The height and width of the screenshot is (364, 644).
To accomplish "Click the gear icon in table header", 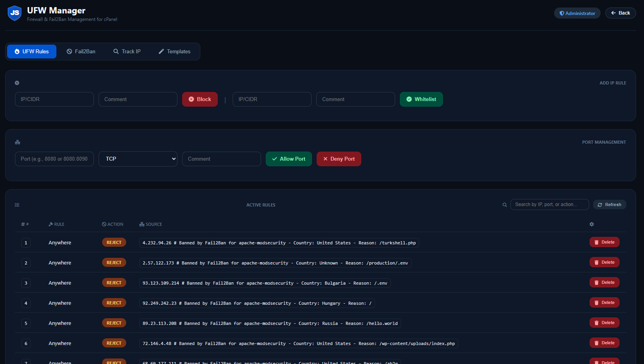I will 592,224.
